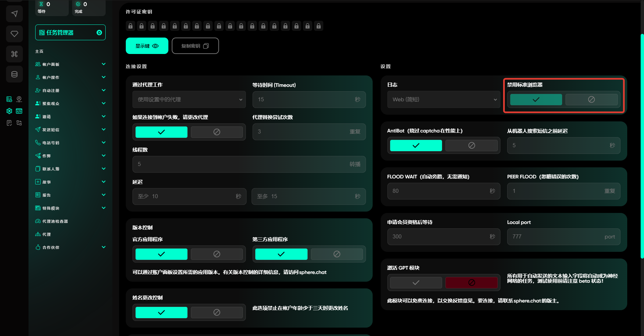Click the 复制密钥 copy key button

(195, 46)
